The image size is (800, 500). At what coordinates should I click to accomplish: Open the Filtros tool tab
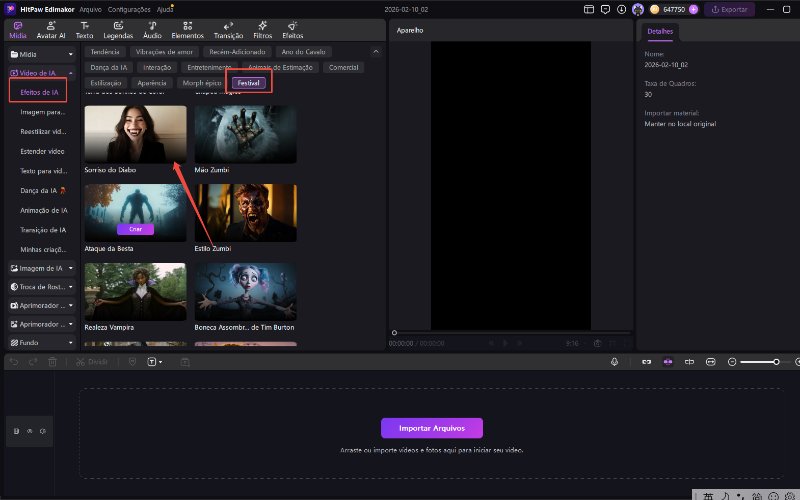click(x=262, y=28)
